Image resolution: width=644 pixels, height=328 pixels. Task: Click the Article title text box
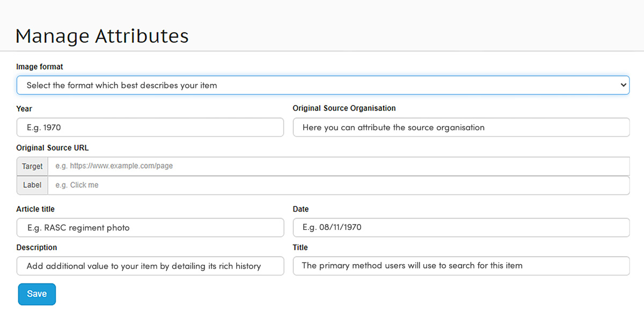coord(150,227)
